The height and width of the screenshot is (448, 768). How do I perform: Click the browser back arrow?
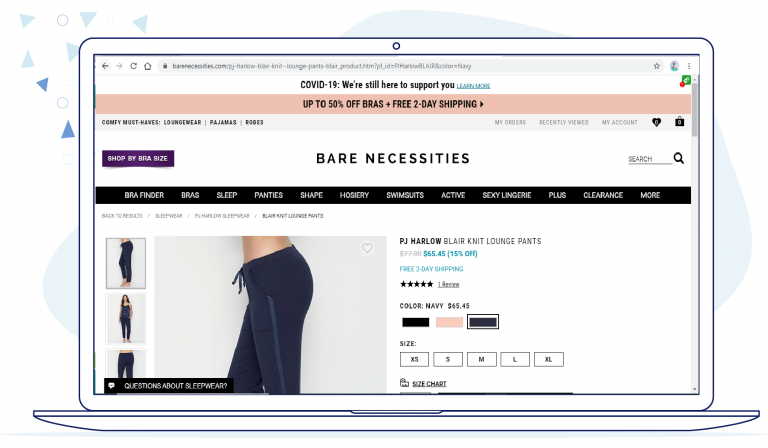tap(105, 66)
